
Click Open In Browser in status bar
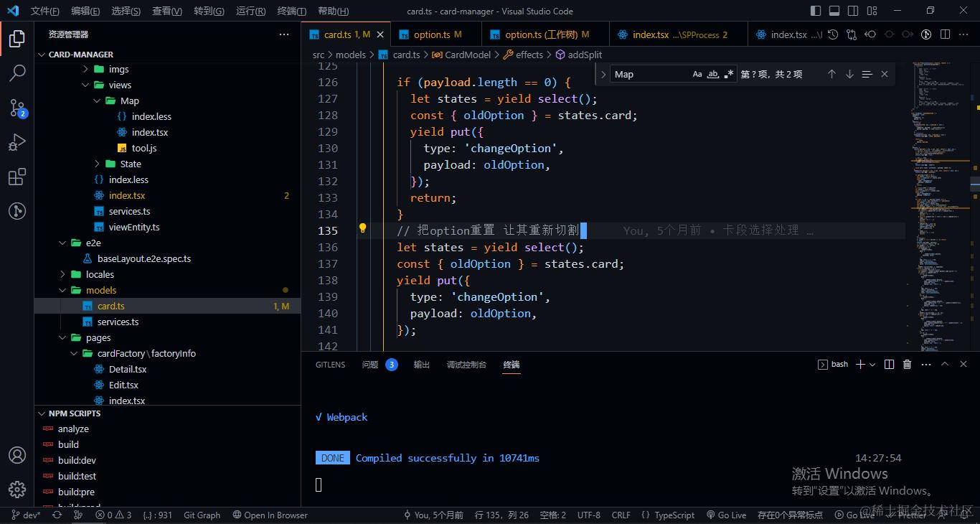coord(270,515)
